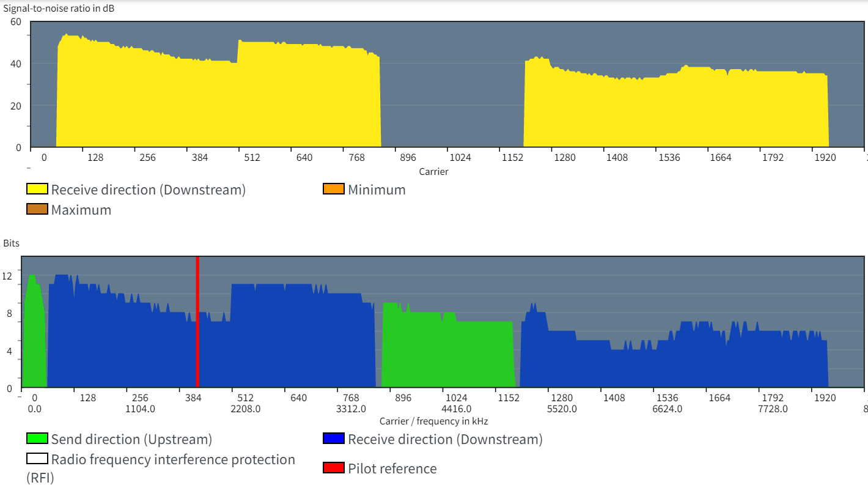
Task: Click the 1024 carrier tick in SNR chart
Action: tap(460, 157)
